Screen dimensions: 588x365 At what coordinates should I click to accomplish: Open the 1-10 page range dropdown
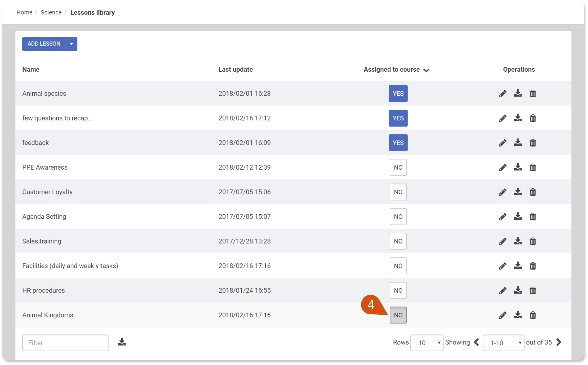(x=503, y=343)
